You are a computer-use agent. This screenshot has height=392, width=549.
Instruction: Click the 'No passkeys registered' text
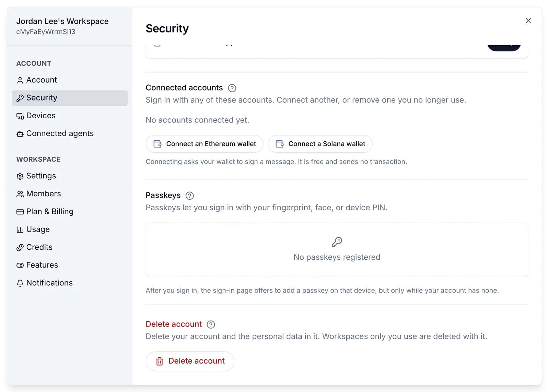pyautogui.click(x=337, y=257)
